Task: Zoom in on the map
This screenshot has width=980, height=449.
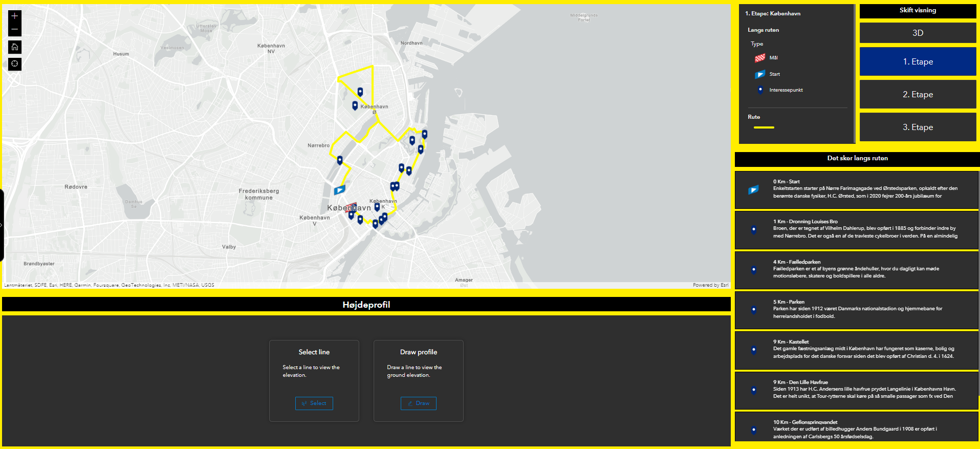Action: [15, 16]
